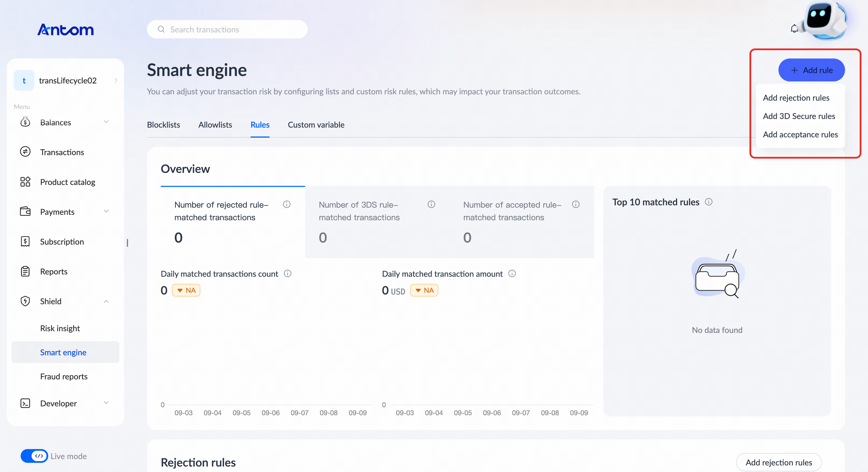Click the Subscription receipt icon

[25, 241]
